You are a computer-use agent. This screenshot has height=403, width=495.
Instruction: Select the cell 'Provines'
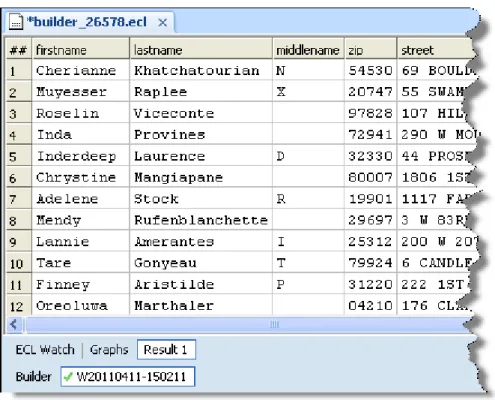pos(201,135)
